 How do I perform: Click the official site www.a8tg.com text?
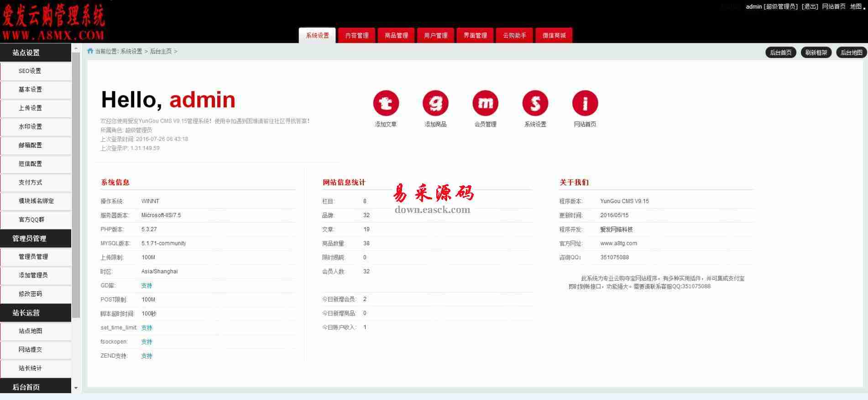(618, 244)
